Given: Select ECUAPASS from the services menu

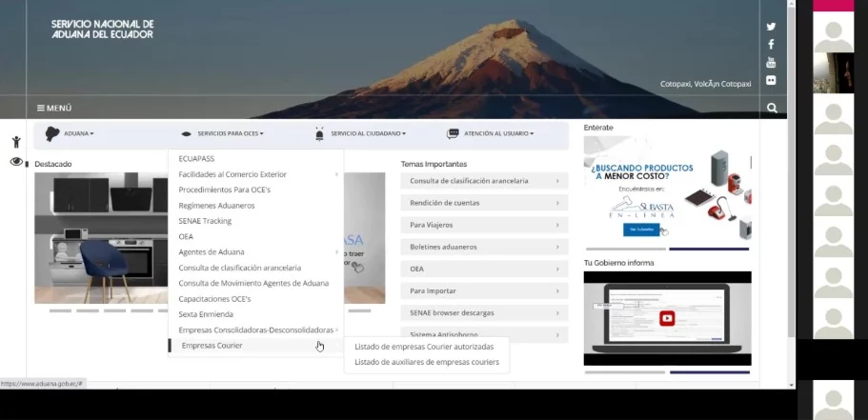Looking at the screenshot, I should tap(198, 159).
